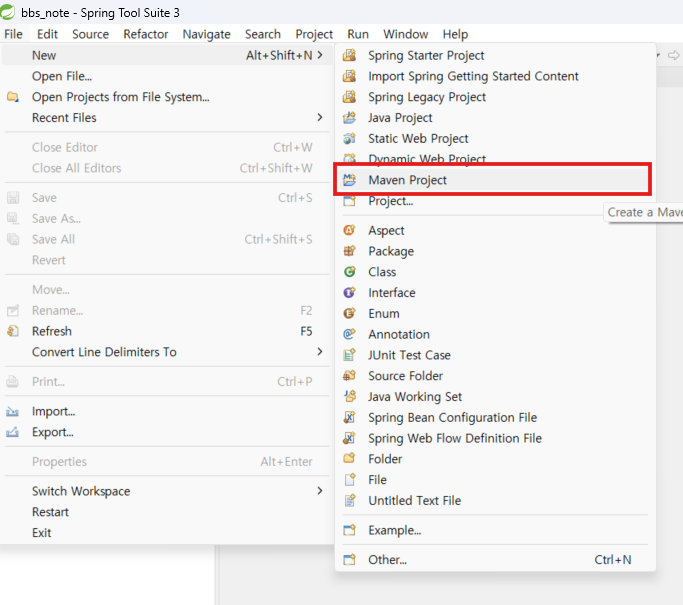683x605 pixels.
Task: Click the Untitled Text File icon
Action: (349, 500)
